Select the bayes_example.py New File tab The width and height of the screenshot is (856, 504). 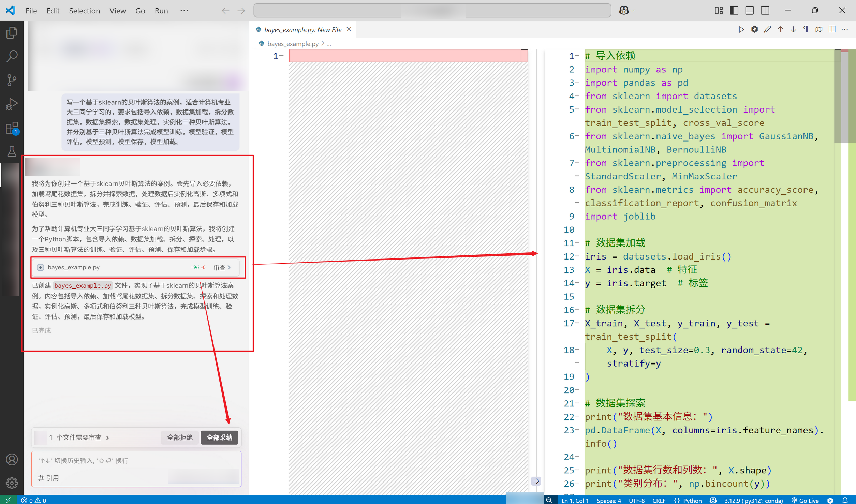(x=302, y=30)
